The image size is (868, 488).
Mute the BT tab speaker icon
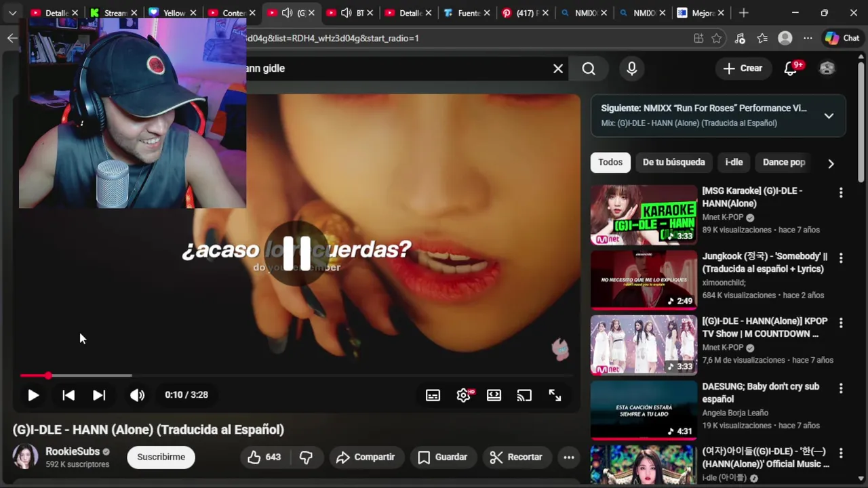point(346,13)
